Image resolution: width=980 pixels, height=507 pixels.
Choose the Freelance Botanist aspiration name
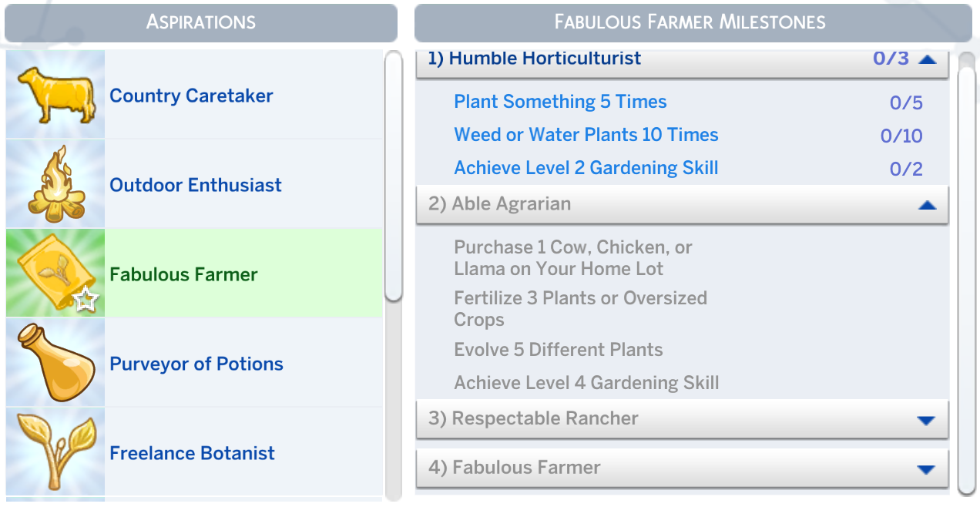[x=192, y=453]
